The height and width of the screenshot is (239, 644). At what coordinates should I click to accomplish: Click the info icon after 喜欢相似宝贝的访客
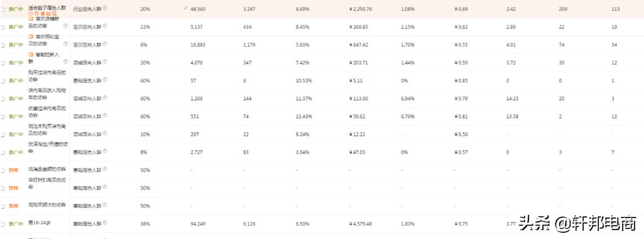[x=65, y=44]
